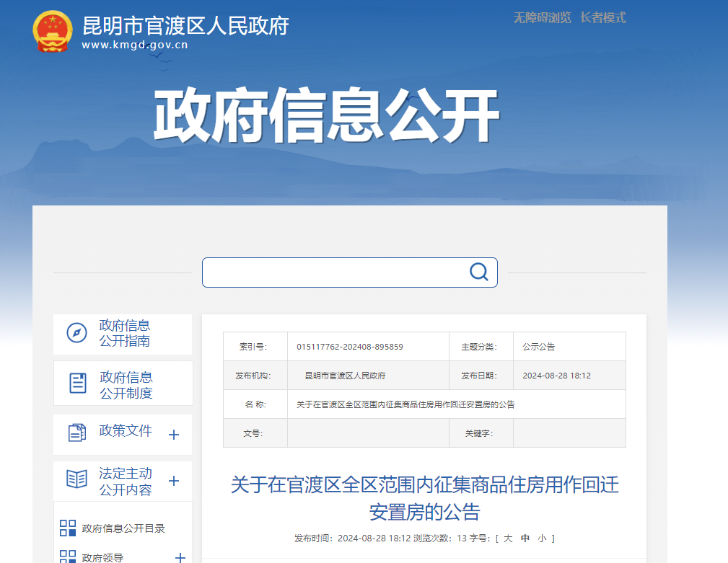Image resolution: width=728 pixels, height=563 pixels.
Task: Switch to 长者模式 elder mode
Action: tap(602, 18)
